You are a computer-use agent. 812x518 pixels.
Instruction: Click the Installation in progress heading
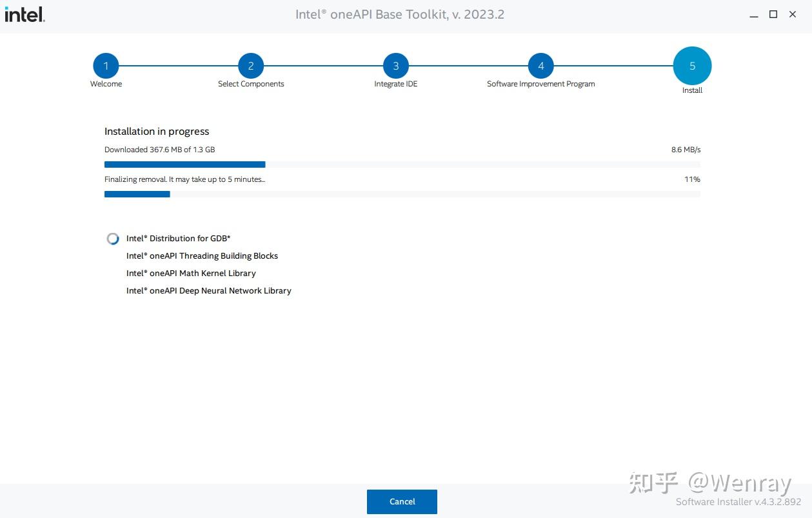[x=157, y=131]
